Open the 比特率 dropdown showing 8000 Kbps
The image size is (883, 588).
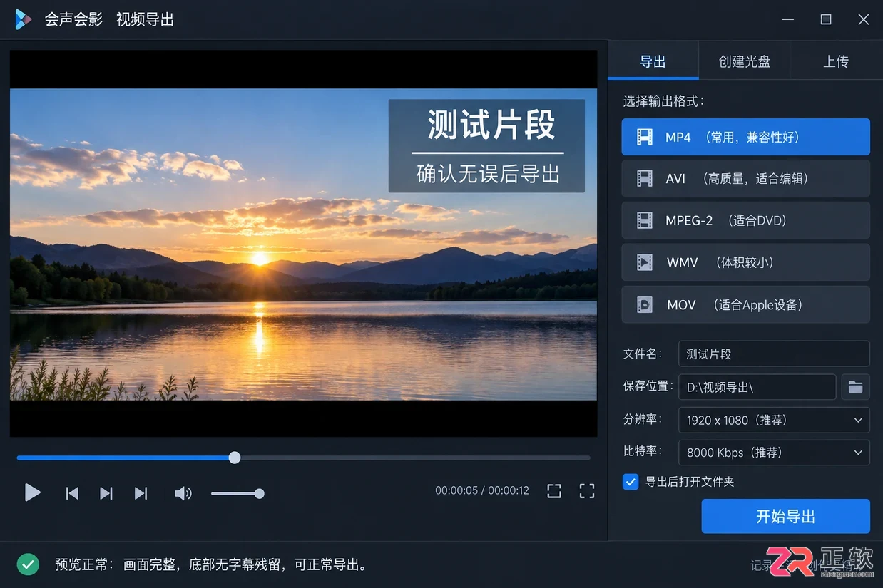click(774, 453)
